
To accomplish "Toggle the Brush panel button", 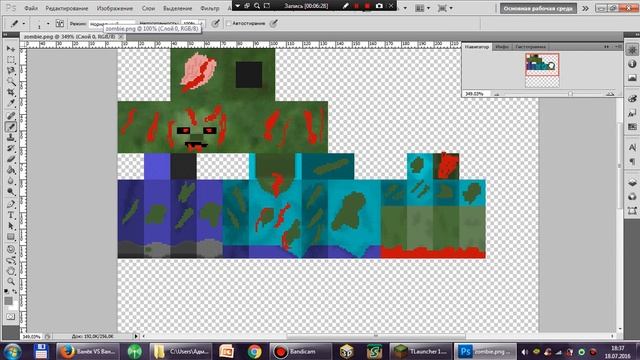I will (60, 24).
